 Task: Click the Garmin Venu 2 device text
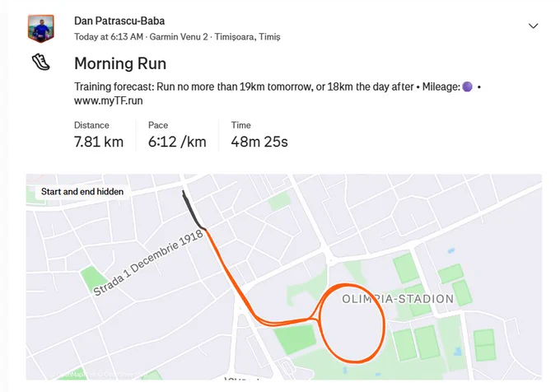click(x=179, y=37)
